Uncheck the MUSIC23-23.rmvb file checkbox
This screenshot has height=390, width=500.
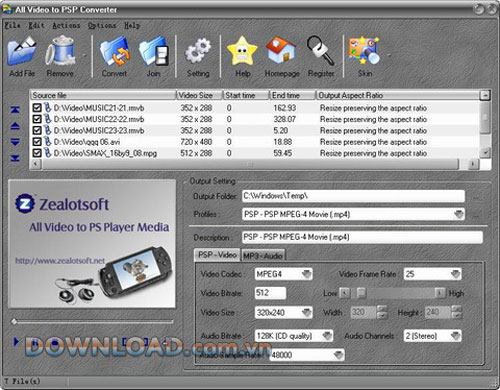pyautogui.click(x=37, y=130)
